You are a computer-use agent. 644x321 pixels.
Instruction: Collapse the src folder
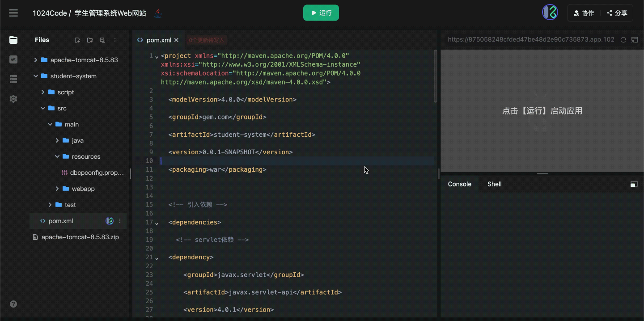[43, 108]
